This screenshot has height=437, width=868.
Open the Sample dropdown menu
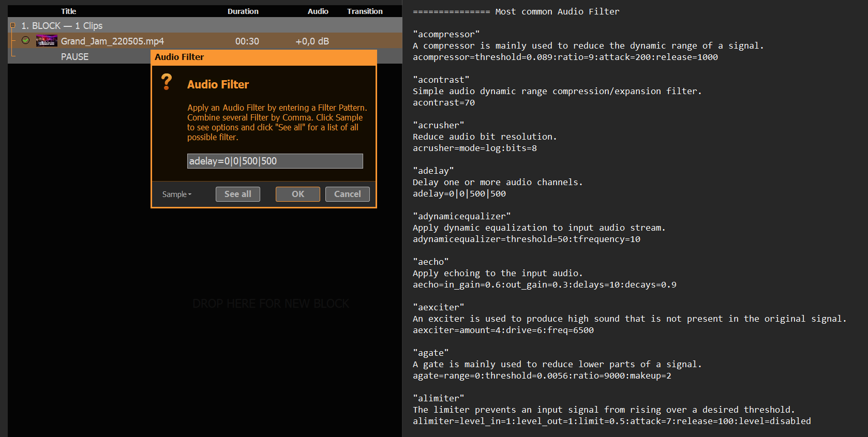(177, 194)
